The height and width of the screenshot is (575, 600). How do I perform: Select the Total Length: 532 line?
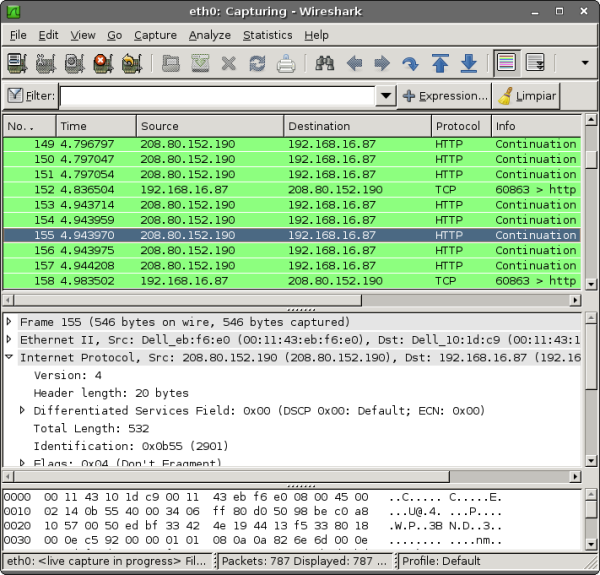[x=91, y=428]
